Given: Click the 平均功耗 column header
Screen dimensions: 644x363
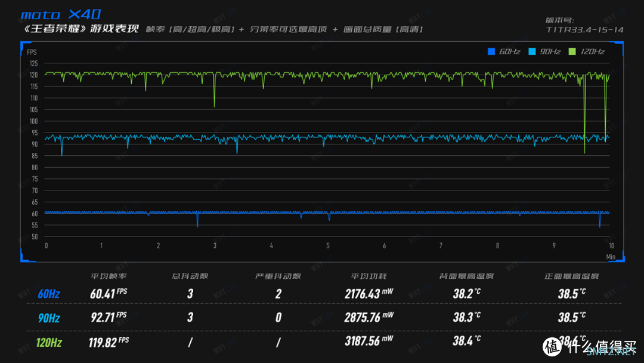Looking at the screenshot, I should 369,276.
